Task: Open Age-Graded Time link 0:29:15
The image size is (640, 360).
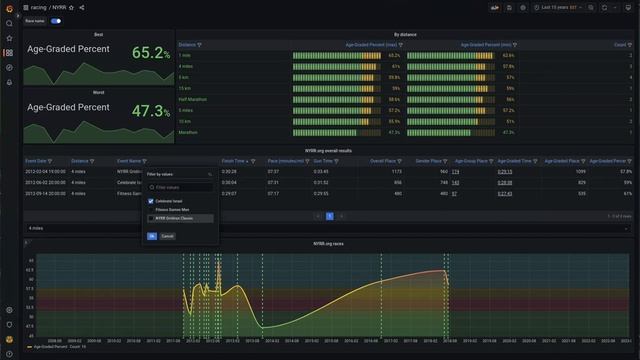Action: 505,172
